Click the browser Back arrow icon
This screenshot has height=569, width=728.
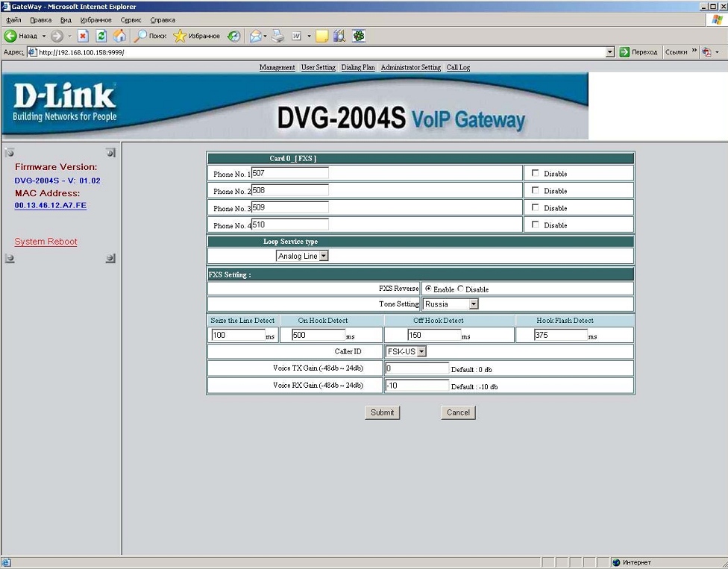pos(11,36)
